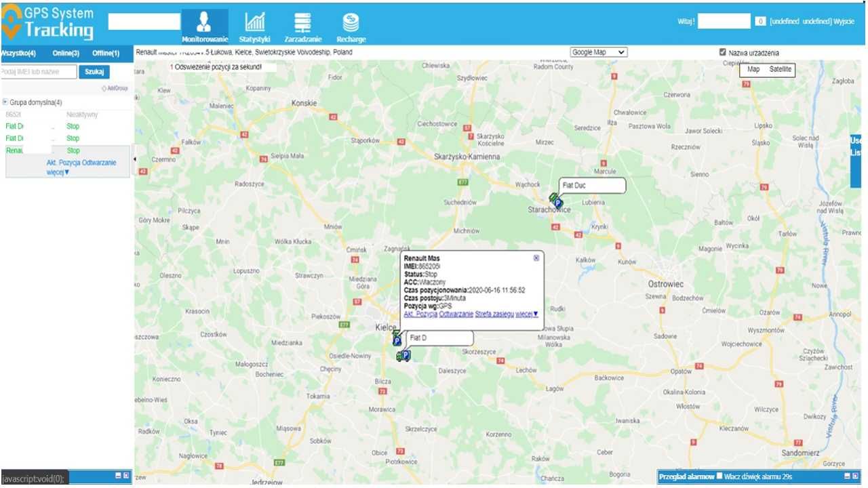Minimize the alarm overview panel
The width and height of the screenshot is (868, 488).
click(x=846, y=476)
